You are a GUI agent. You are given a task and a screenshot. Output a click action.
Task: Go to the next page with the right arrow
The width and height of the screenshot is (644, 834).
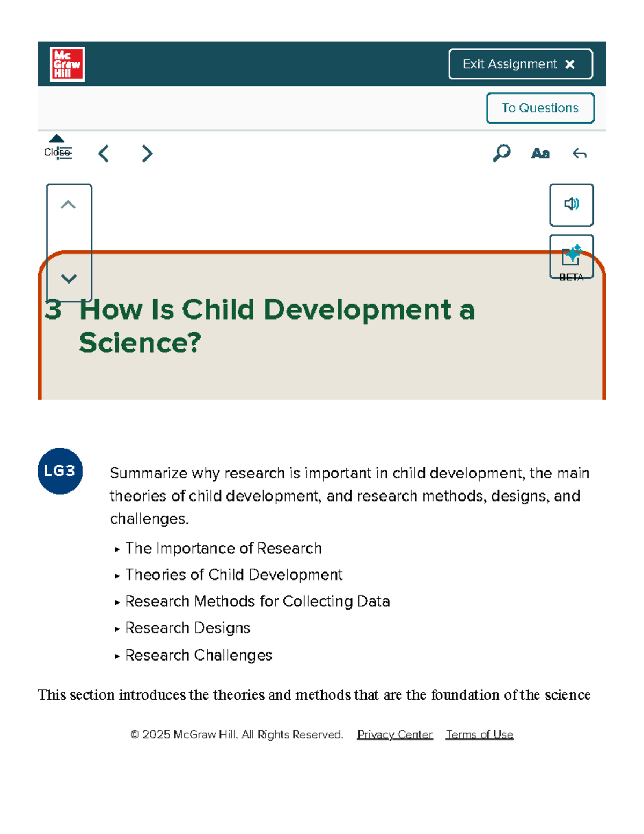pyautogui.click(x=147, y=154)
